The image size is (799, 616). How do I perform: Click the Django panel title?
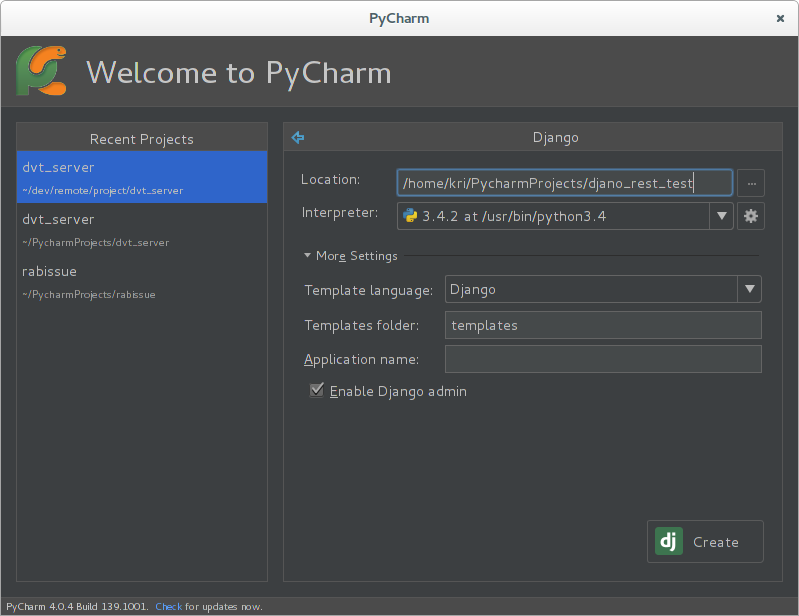coord(555,138)
